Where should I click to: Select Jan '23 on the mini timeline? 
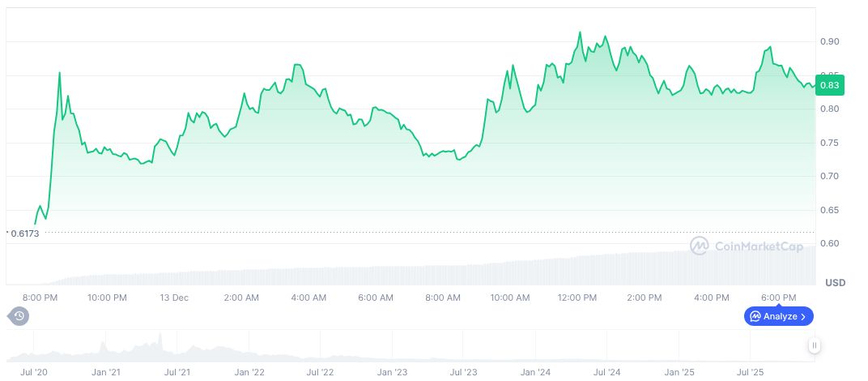[391, 372]
